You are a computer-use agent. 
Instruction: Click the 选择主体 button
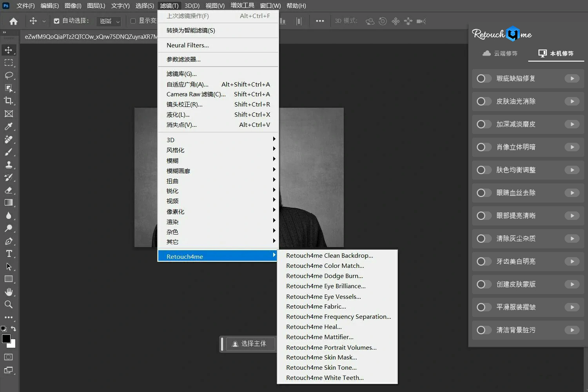pyautogui.click(x=250, y=344)
